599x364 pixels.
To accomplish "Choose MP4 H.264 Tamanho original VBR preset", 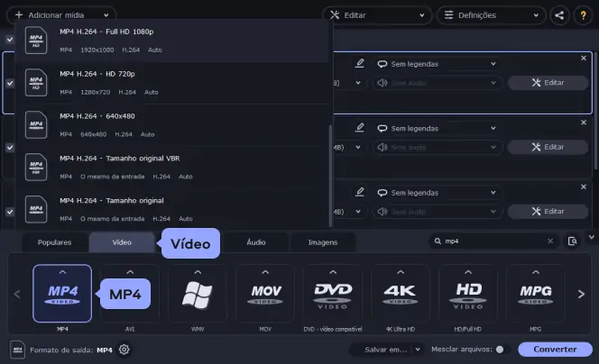I will (x=172, y=167).
